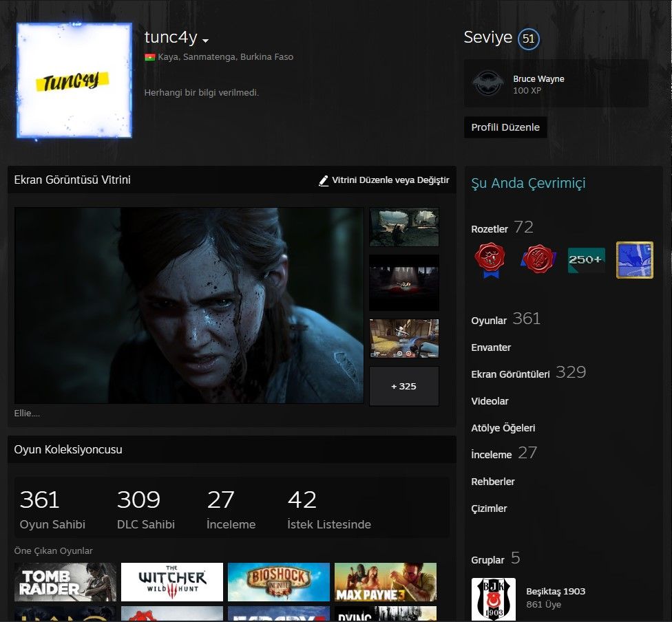Expand the tunc4y username dropdown arrow
Viewport: 672px width, 622px height.
[206, 41]
